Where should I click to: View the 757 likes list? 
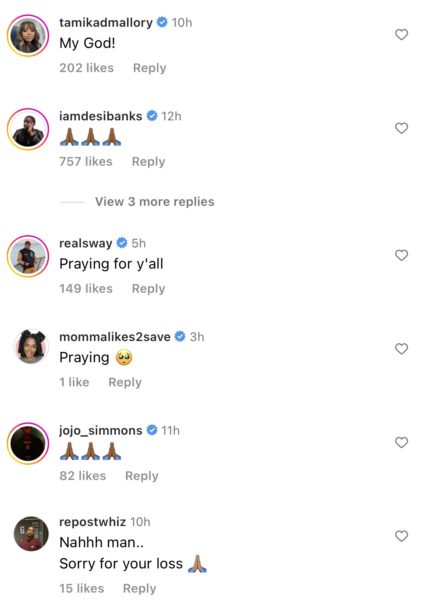coord(86,161)
